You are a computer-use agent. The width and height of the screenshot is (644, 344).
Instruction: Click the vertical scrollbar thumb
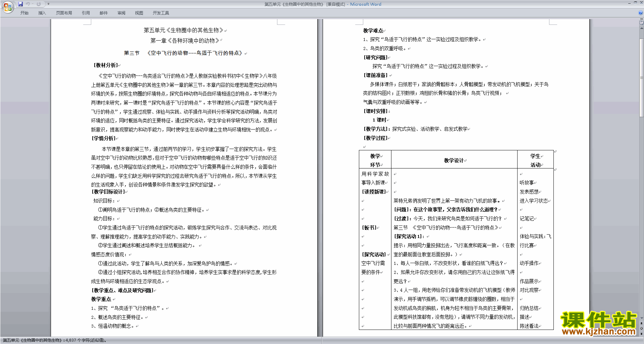click(641, 78)
